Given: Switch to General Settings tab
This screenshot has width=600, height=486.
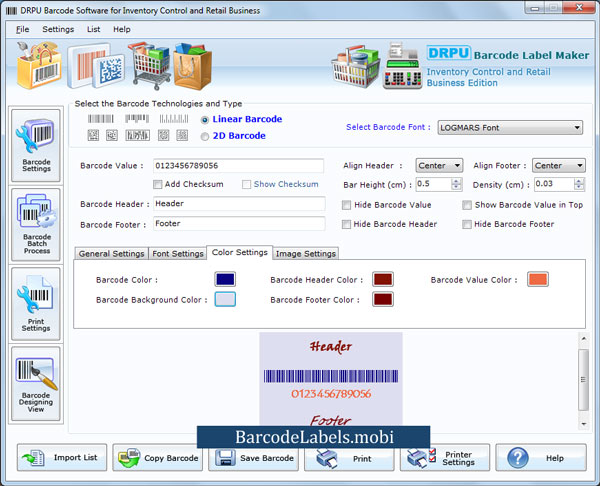Looking at the screenshot, I should coord(111,254).
